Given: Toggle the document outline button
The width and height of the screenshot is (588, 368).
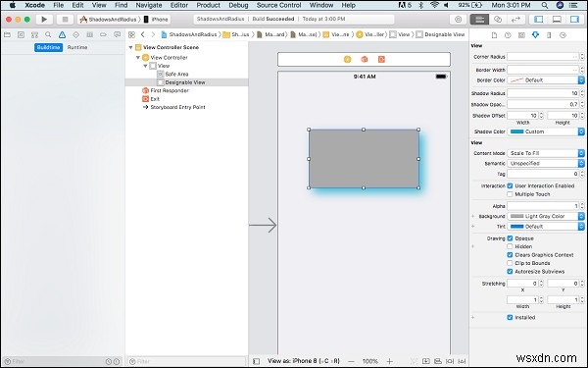Looking at the screenshot, I should (256, 361).
